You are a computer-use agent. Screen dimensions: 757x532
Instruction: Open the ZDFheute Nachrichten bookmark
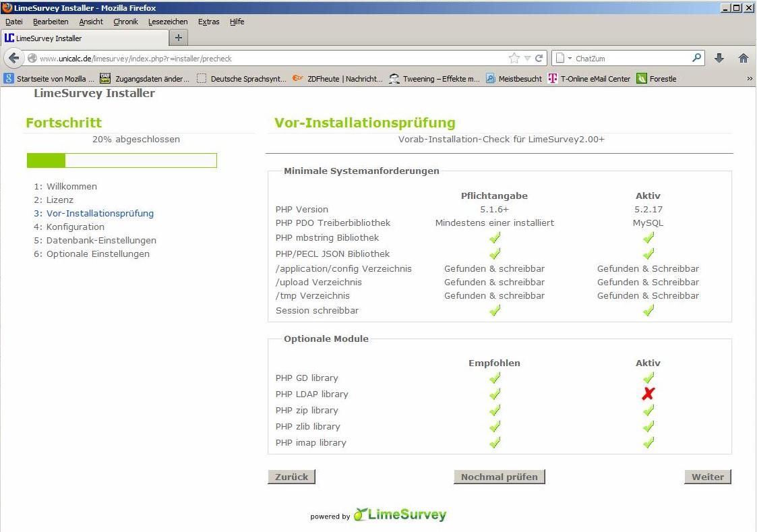pyautogui.click(x=338, y=79)
